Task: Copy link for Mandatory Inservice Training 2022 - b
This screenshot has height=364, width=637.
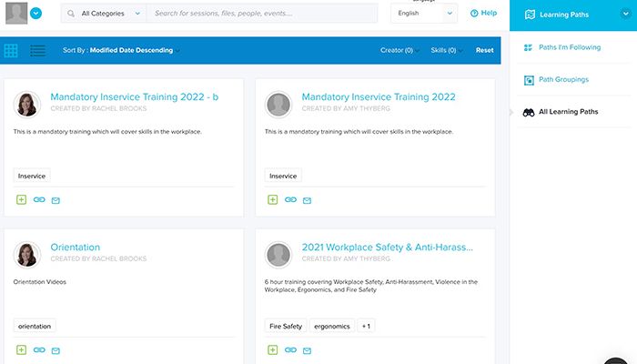Action: [39, 199]
